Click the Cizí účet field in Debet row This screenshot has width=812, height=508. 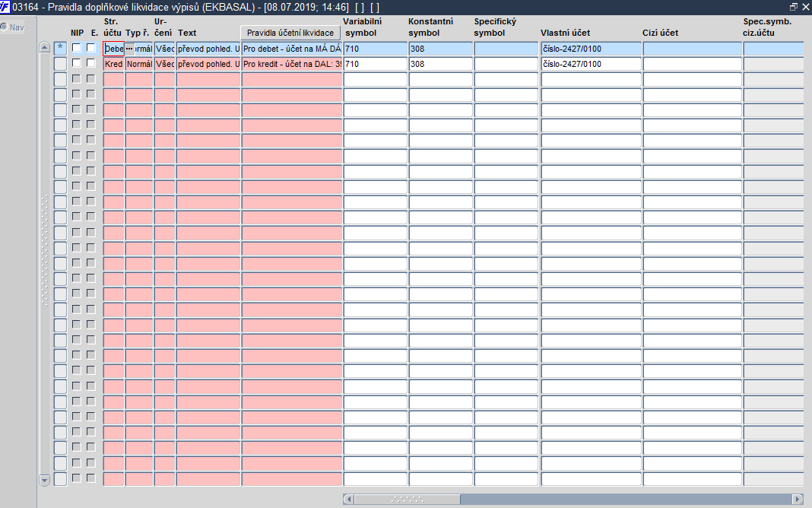click(x=693, y=49)
